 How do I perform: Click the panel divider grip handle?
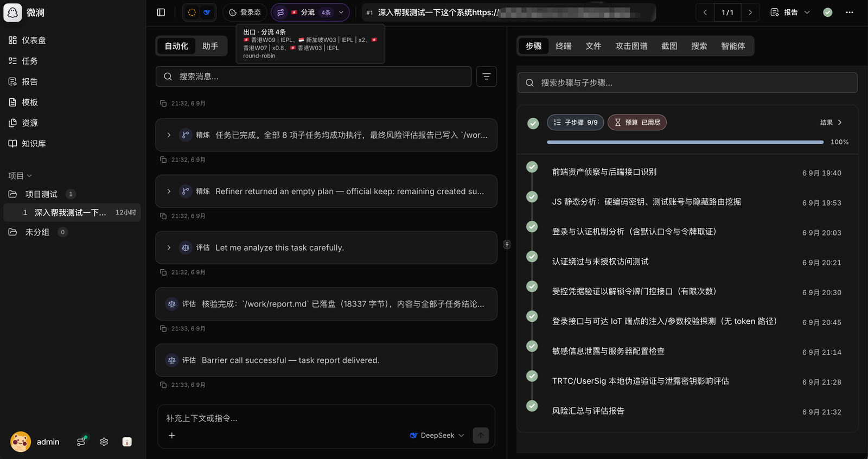(x=507, y=245)
